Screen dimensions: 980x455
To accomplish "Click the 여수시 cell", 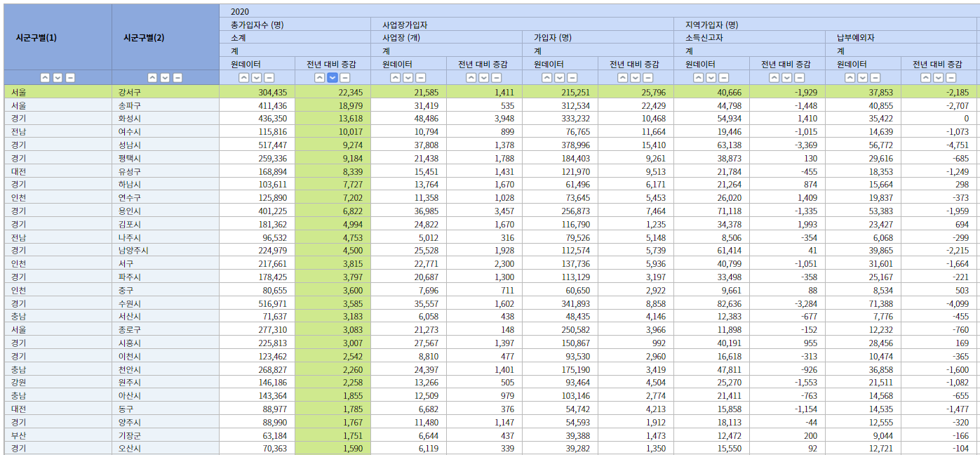I will 166,131.
